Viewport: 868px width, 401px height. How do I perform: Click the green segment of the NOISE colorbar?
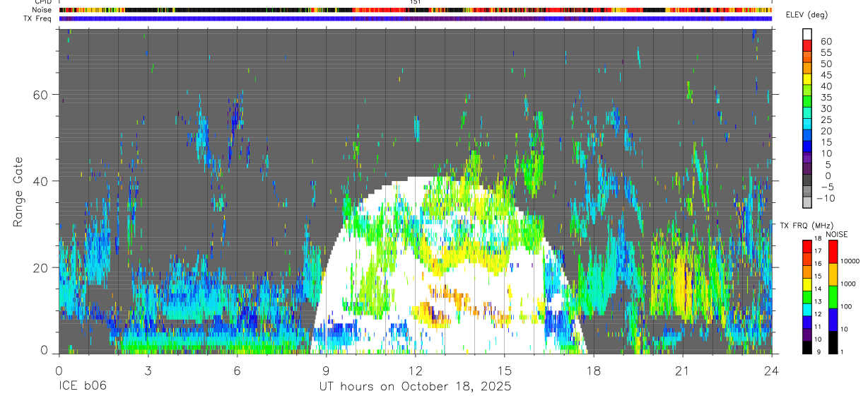833,297
